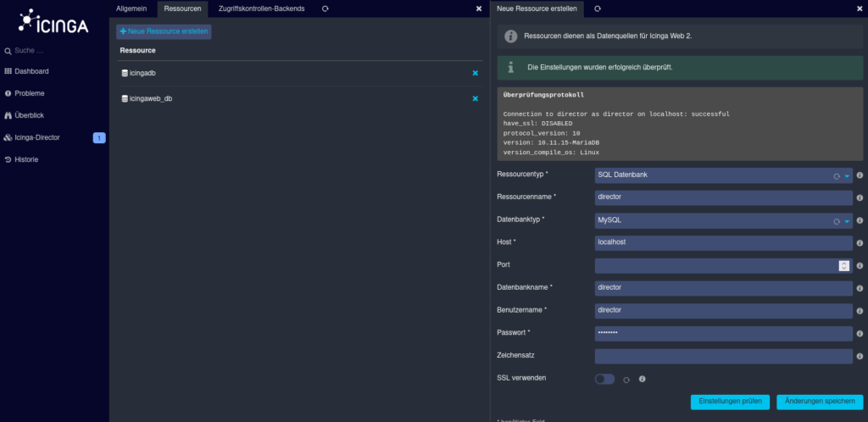This screenshot has height=422, width=868.
Task: Click the have_ssl: DISABLED line
Action: point(538,124)
